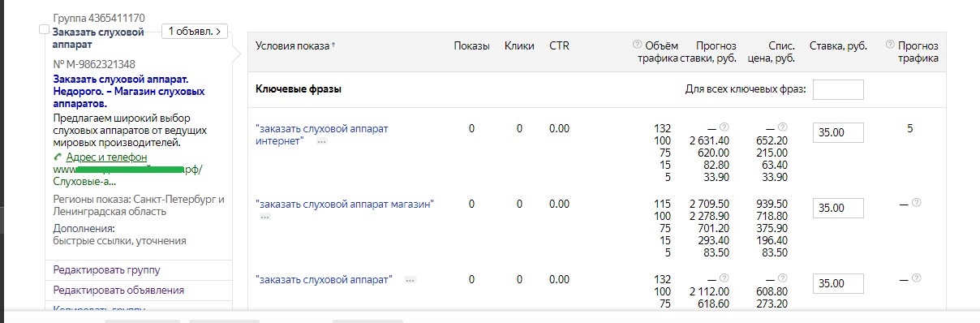
Task: Focus the bid field for all key phrases
Action: [838, 89]
